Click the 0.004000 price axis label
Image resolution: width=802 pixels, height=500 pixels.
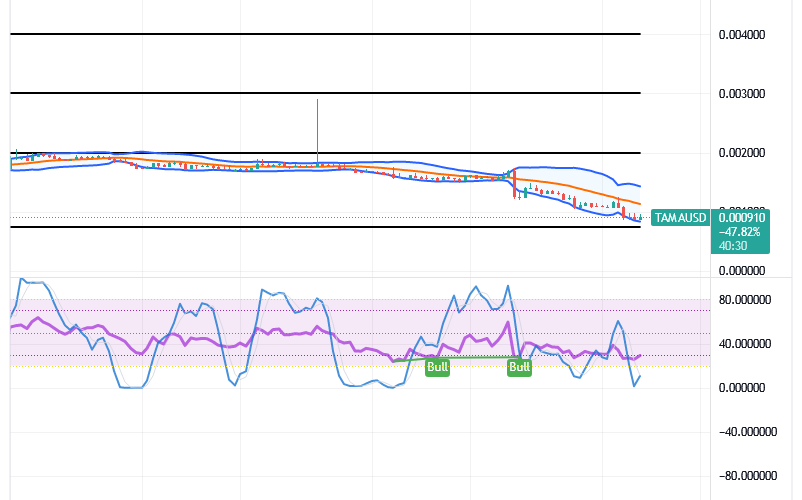point(742,35)
